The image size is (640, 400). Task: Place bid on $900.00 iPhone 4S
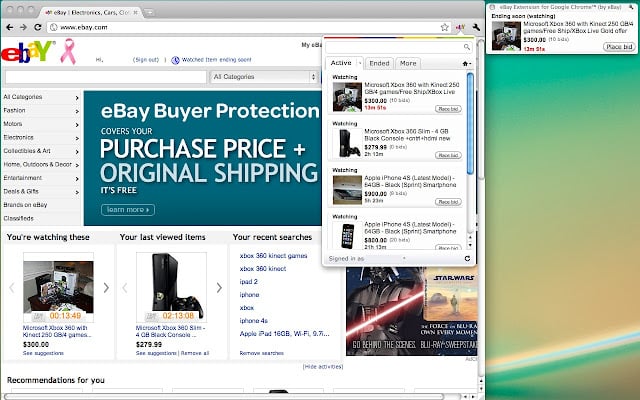(448, 202)
